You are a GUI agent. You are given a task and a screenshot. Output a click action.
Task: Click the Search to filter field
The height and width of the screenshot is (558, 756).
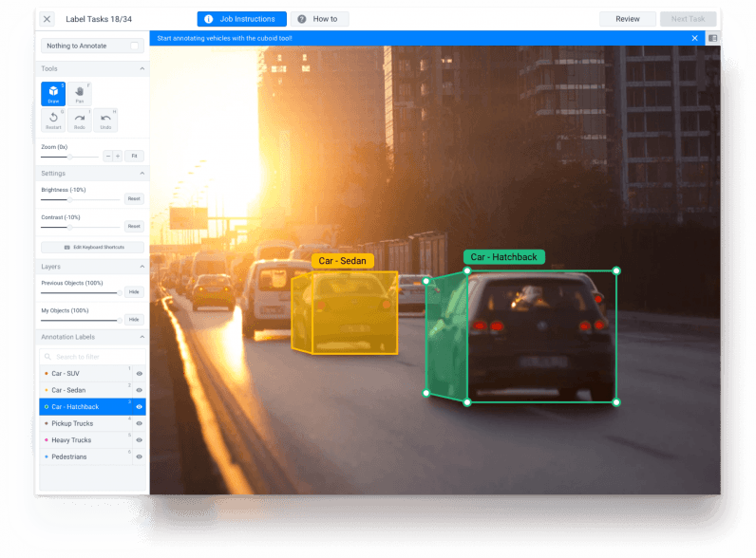92,357
